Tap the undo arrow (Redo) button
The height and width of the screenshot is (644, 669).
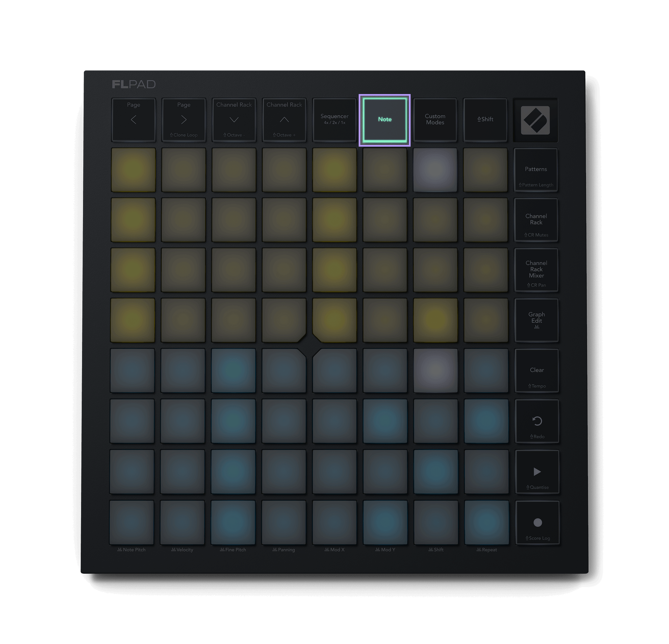tap(537, 422)
